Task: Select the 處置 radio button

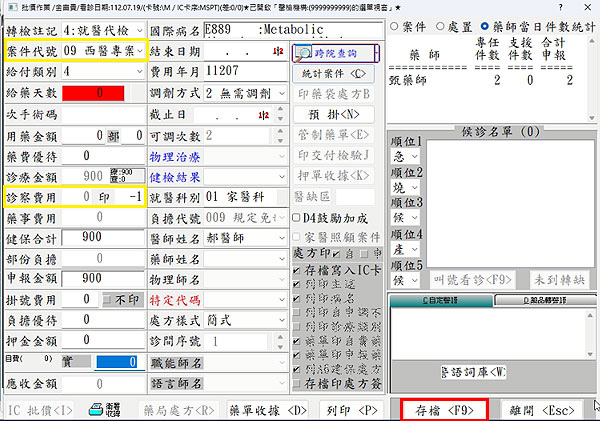Action: tap(446, 26)
